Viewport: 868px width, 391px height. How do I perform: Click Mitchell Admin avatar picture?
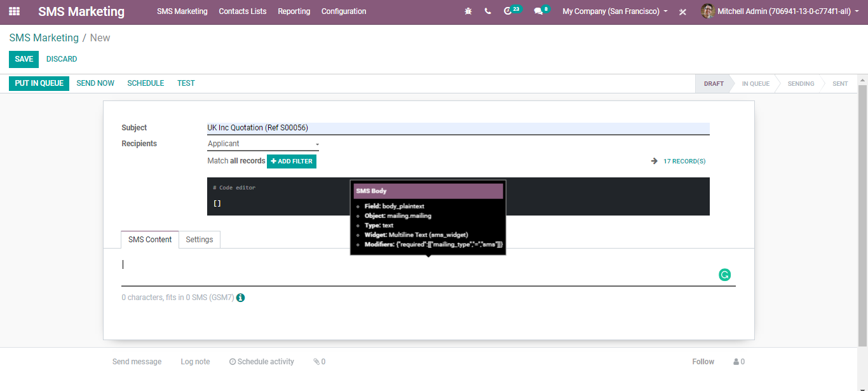click(x=707, y=11)
